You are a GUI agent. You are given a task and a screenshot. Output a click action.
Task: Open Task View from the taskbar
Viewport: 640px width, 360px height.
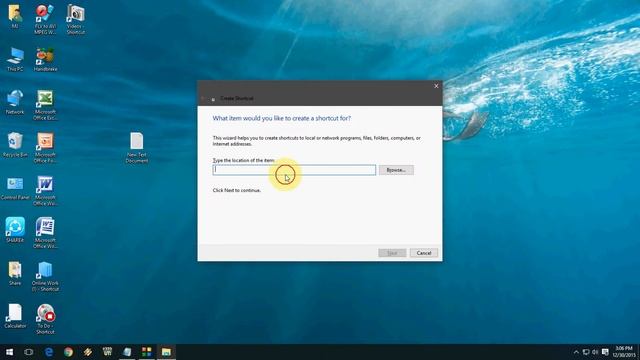pos(29,352)
